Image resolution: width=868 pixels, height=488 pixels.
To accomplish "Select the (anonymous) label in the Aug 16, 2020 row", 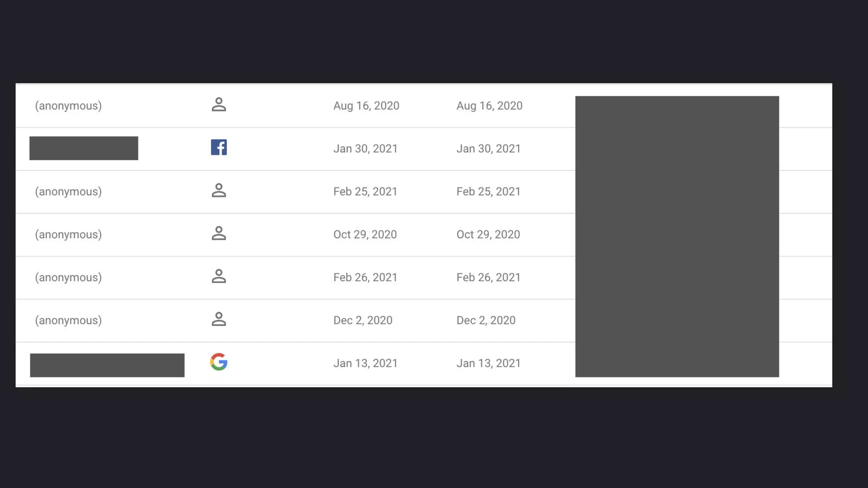I will (x=68, y=106).
